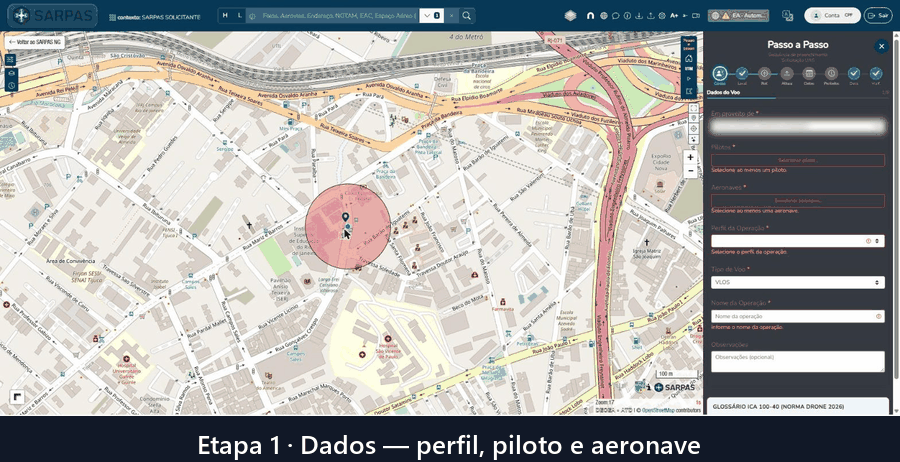Image resolution: width=900 pixels, height=462 pixels.
Task: Zoom out on the map with minus button
Action: (690, 171)
